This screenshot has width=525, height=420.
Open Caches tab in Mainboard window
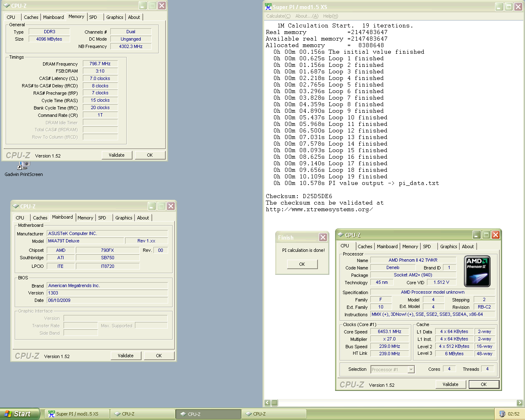click(40, 218)
